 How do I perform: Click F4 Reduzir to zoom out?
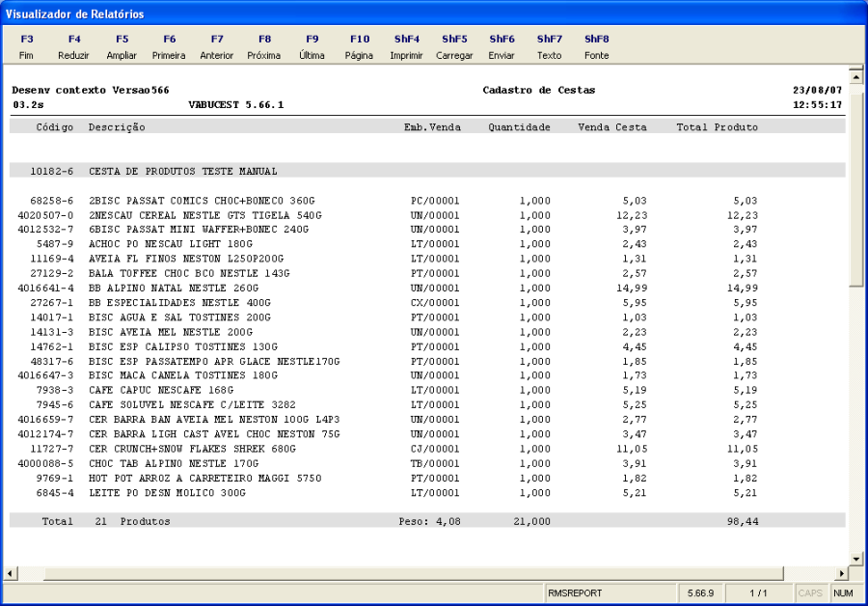coord(73,46)
